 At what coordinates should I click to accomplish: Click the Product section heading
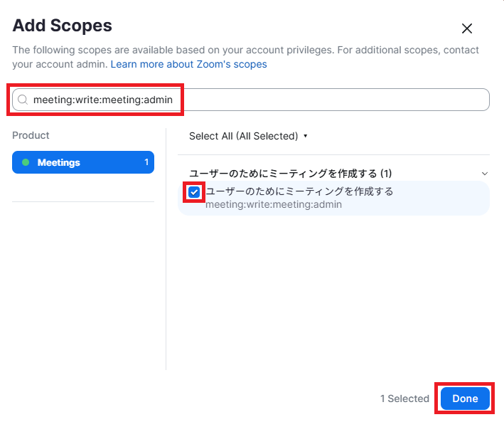(x=31, y=135)
